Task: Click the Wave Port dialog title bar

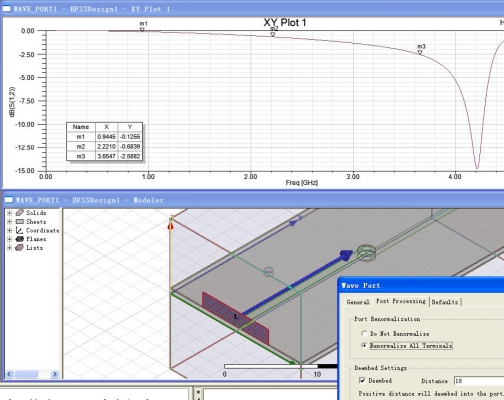Action: tap(421, 286)
